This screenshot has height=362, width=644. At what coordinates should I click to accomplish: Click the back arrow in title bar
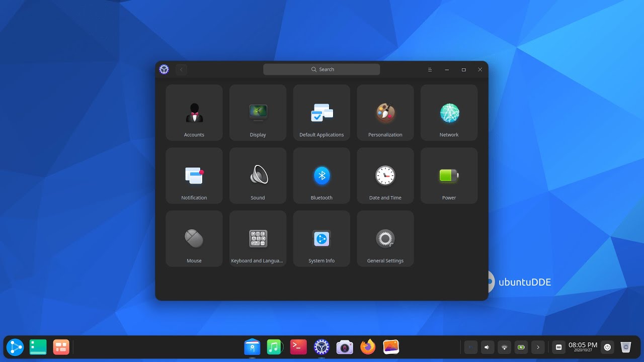point(182,69)
